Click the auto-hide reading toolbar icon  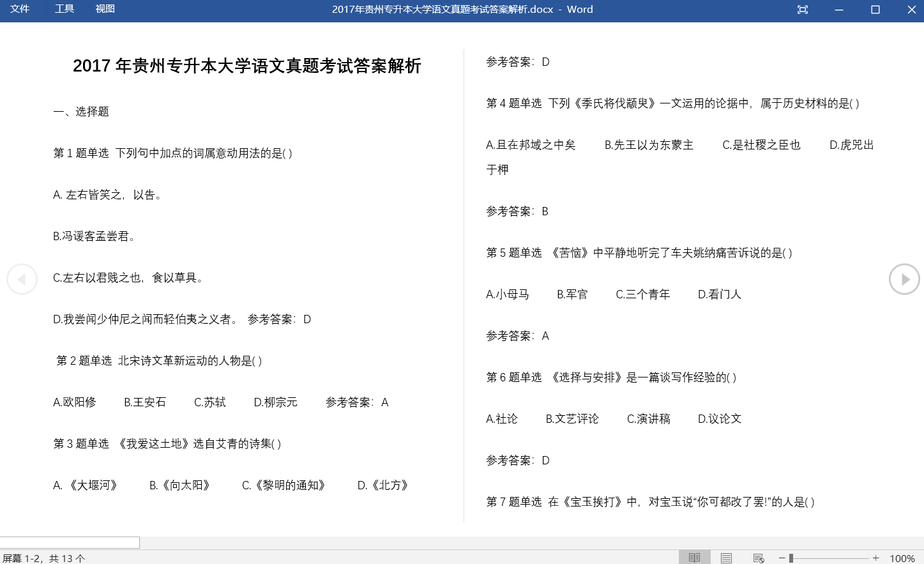click(803, 10)
